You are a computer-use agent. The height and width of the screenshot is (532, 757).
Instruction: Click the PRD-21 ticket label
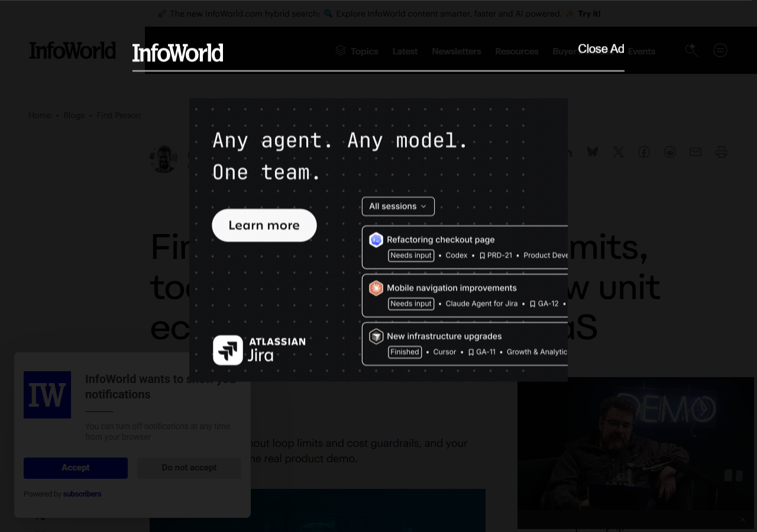click(x=496, y=255)
